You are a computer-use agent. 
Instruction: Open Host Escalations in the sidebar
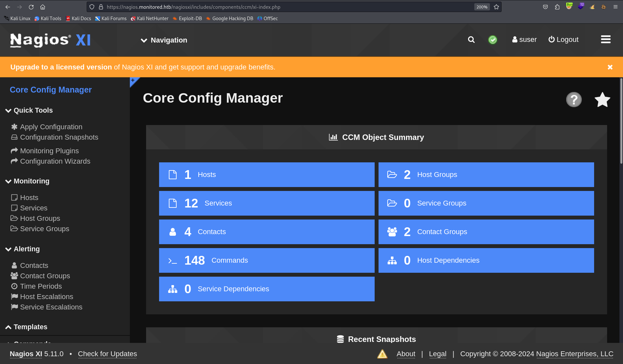(x=42, y=297)
